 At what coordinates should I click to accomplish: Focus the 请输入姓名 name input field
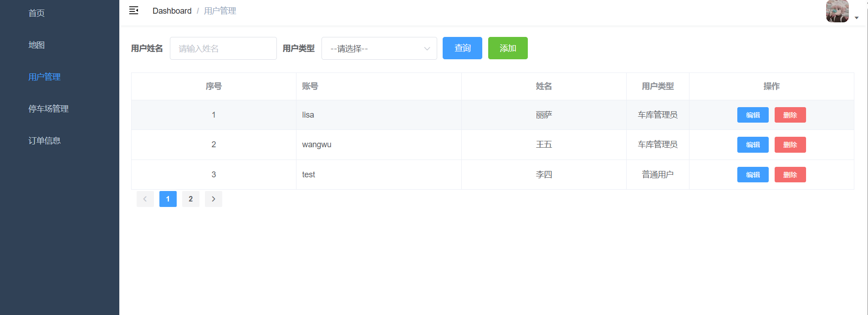click(x=223, y=48)
